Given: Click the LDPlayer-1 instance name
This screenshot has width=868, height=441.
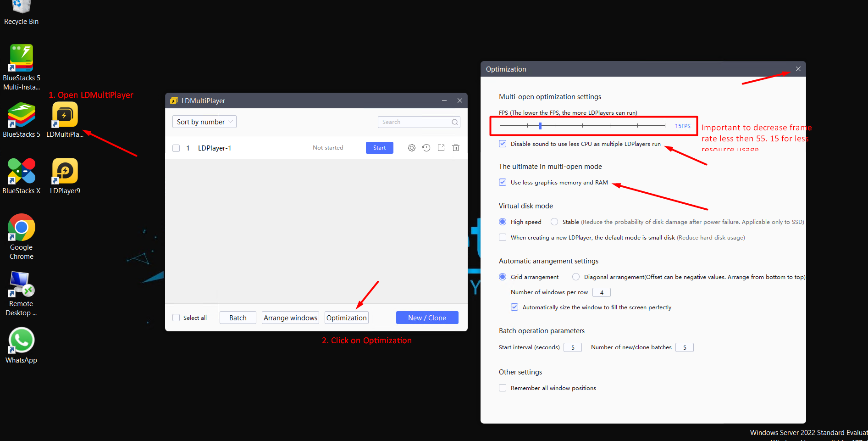Looking at the screenshot, I should pos(215,148).
